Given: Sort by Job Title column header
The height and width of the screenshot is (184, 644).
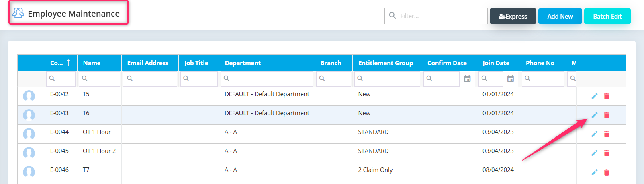Looking at the screenshot, I should coord(199,63).
